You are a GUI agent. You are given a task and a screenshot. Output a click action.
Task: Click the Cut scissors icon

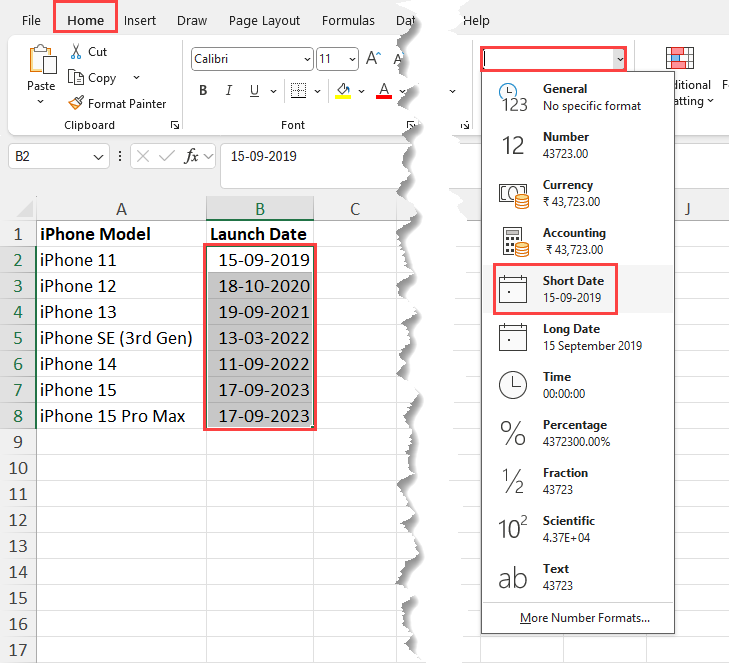[x=76, y=52]
